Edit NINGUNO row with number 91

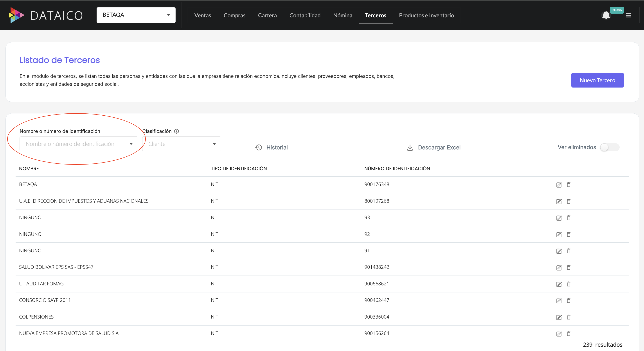(x=559, y=251)
